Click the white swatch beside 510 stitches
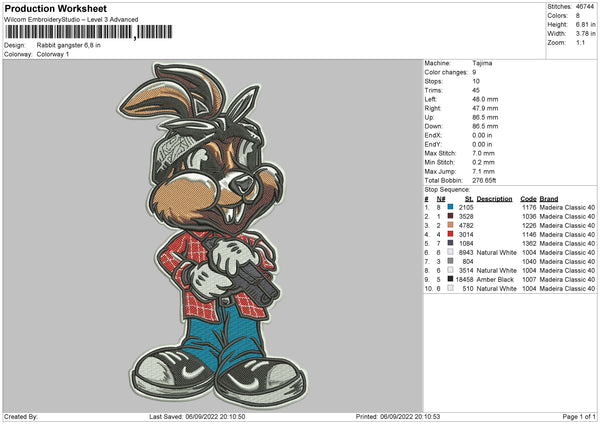 pyautogui.click(x=450, y=288)
